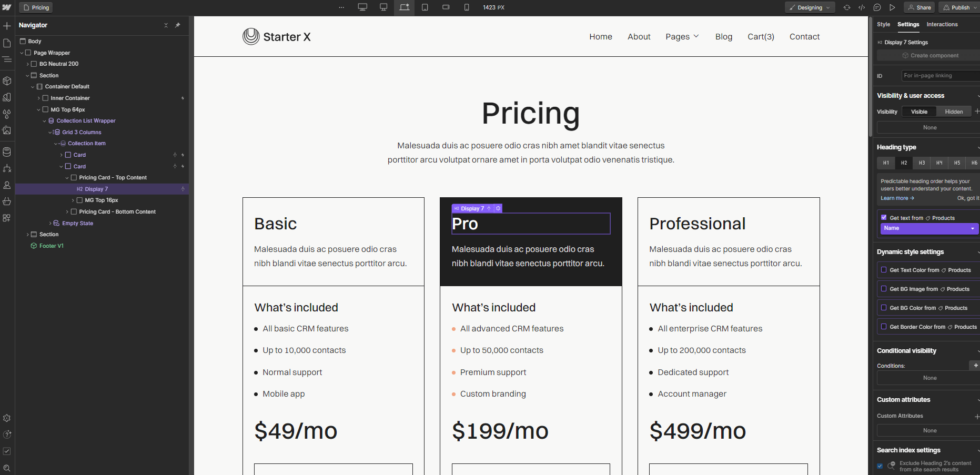The image size is (980, 475).
Task: Uncheck Get text from Products
Action: [x=884, y=217]
